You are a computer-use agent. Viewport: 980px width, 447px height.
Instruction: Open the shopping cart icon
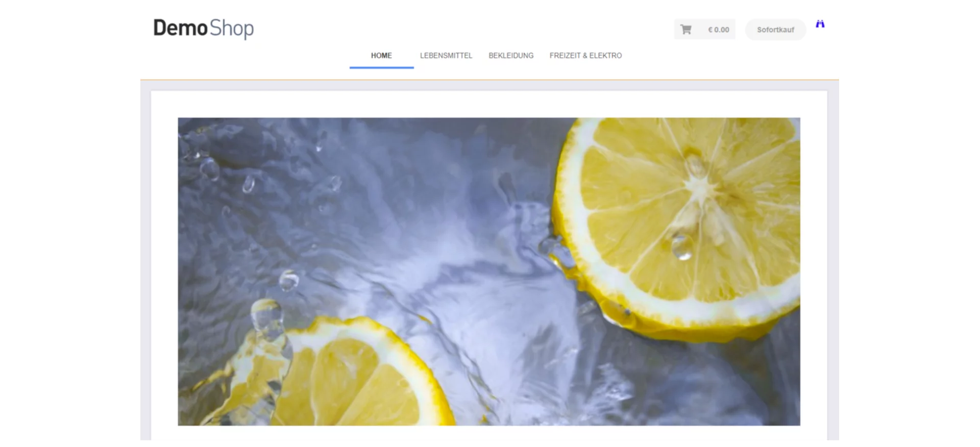686,30
